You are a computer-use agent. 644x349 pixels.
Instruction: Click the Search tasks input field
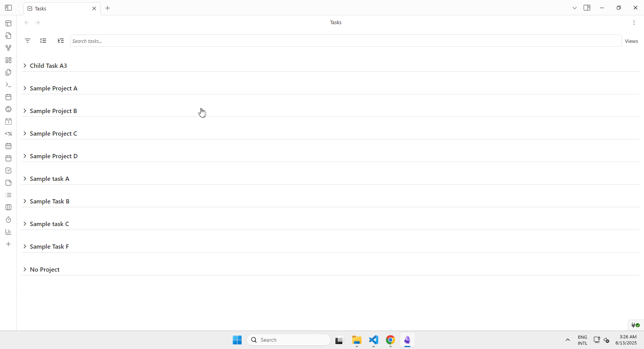point(345,41)
